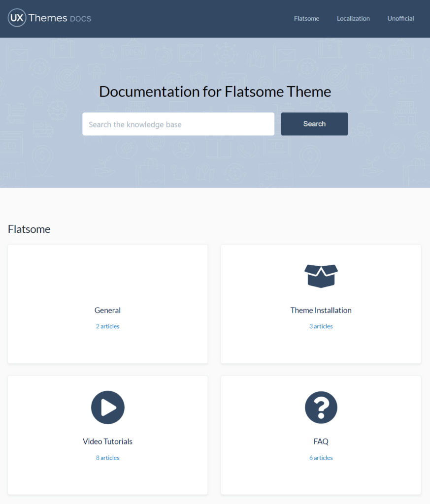This screenshot has width=430, height=504.
Task: Open the Unofficial menu item
Action: [x=400, y=19]
